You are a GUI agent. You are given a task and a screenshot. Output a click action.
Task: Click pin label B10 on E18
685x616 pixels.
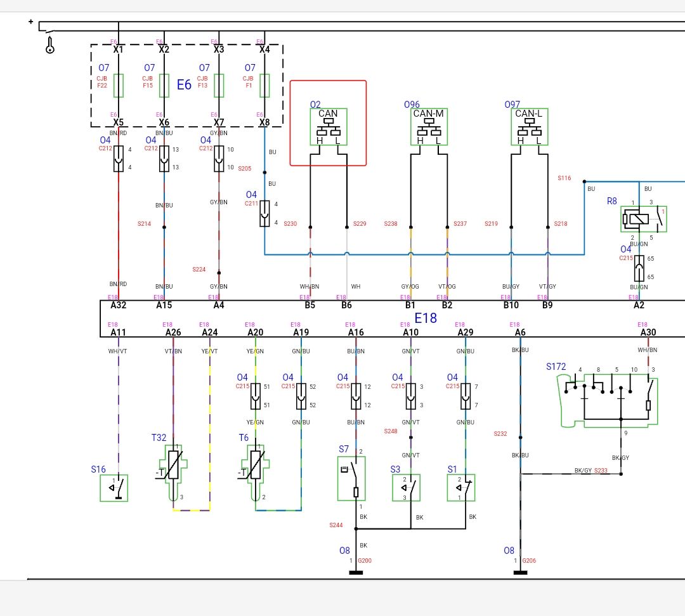[511, 305]
